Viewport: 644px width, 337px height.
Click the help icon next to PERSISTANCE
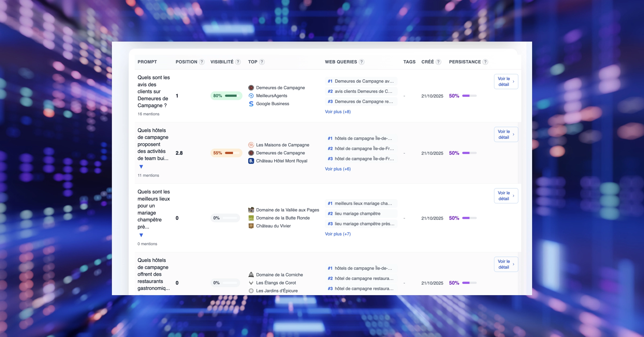(485, 62)
